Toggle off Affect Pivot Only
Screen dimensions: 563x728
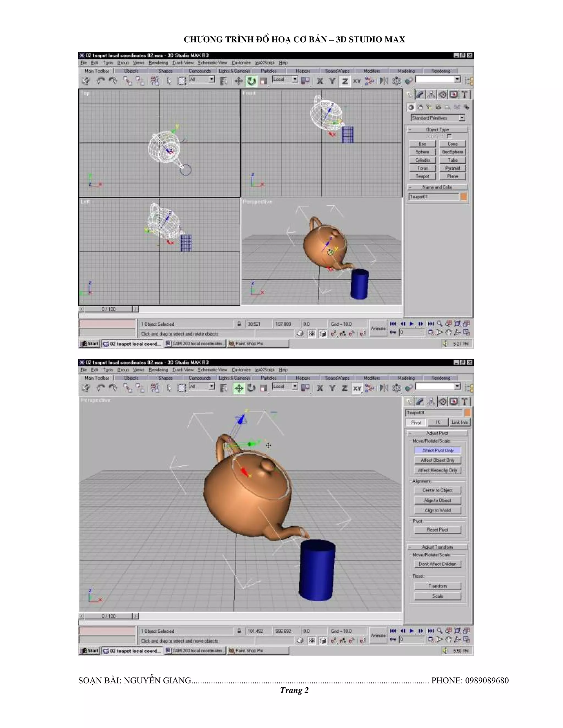click(438, 450)
